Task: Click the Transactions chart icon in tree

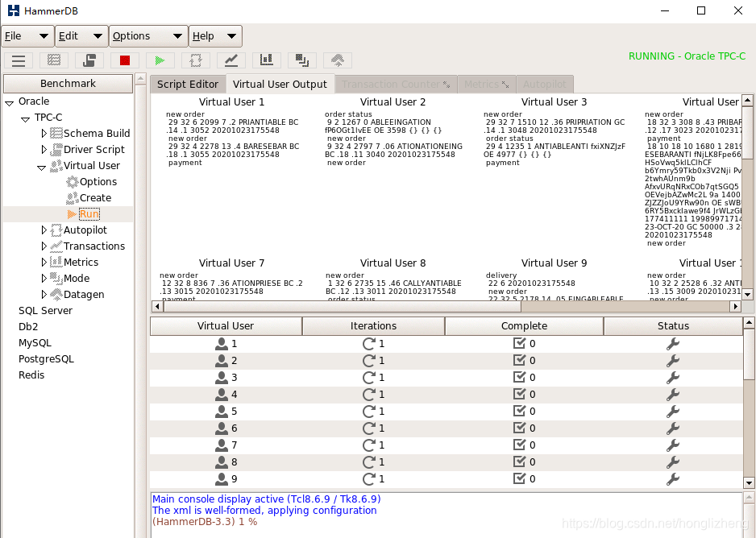Action: pyautogui.click(x=56, y=246)
